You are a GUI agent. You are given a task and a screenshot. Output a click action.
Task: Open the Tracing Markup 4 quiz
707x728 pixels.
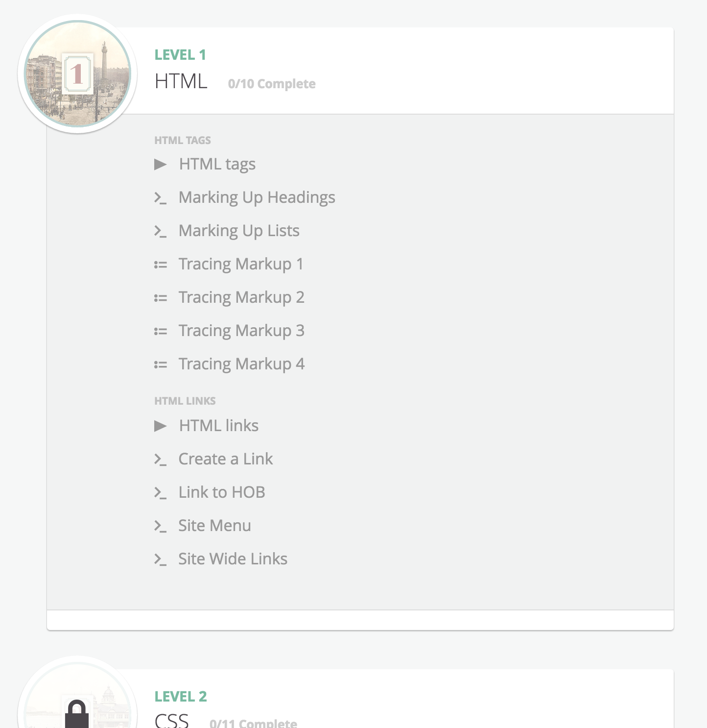click(x=241, y=364)
